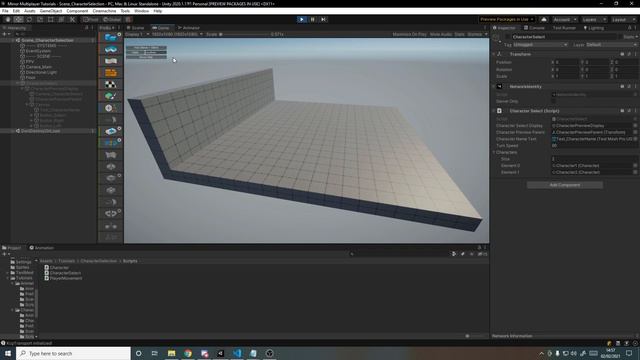Viewport: 640px width, 360px height.
Task: Switch to the Console tab
Action: point(534,28)
